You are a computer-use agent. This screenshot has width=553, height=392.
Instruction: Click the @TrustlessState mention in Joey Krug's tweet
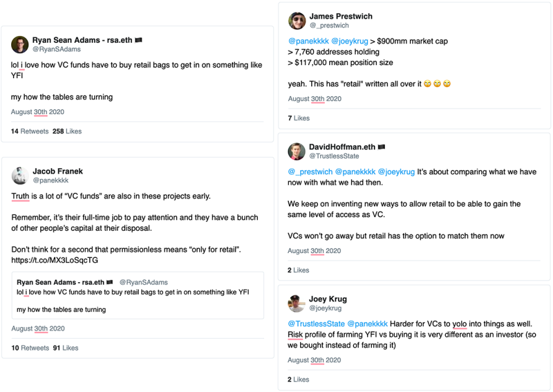coord(316,324)
